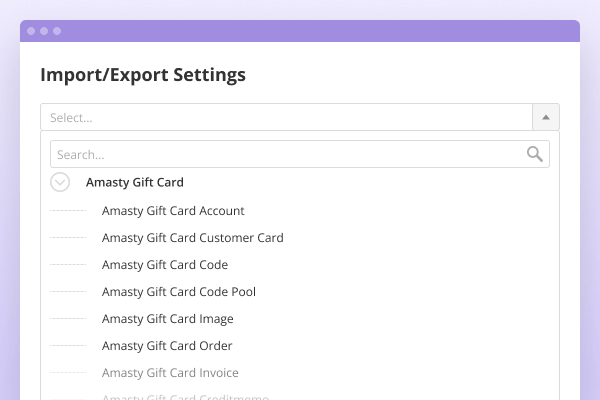
Task: Focus the Search... input field
Action: tap(286, 154)
